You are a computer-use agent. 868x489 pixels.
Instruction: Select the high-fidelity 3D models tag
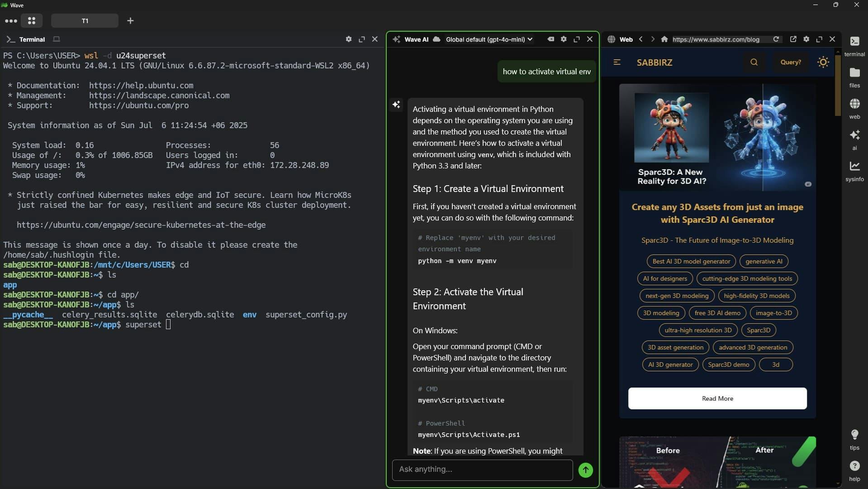pyautogui.click(x=757, y=296)
